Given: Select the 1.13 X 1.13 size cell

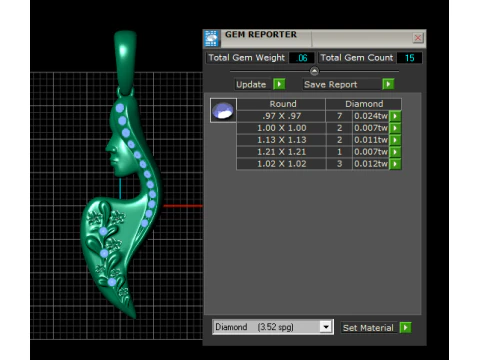Looking at the screenshot, I should (281, 140).
